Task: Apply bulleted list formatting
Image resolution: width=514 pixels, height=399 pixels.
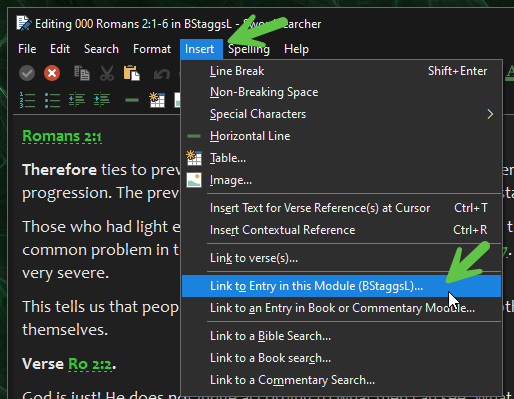Action: coord(52,100)
